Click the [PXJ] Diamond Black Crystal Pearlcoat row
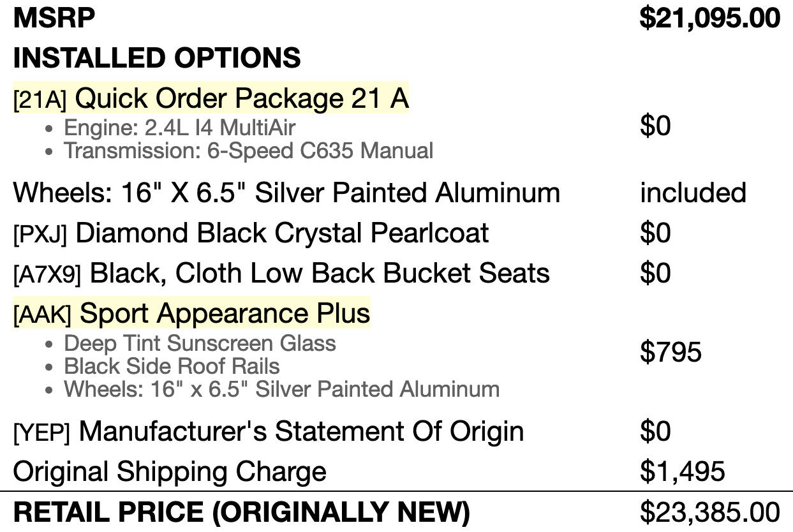 [x=396, y=233]
